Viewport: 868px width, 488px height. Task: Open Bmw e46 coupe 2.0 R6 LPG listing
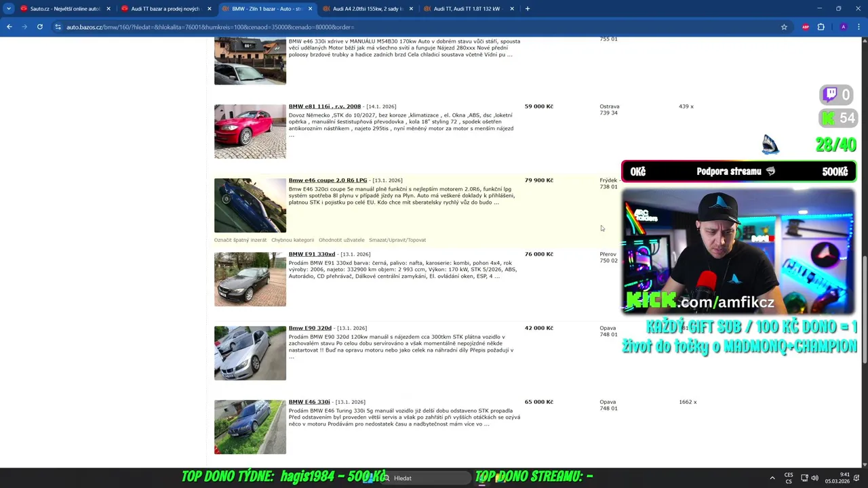pyautogui.click(x=328, y=180)
